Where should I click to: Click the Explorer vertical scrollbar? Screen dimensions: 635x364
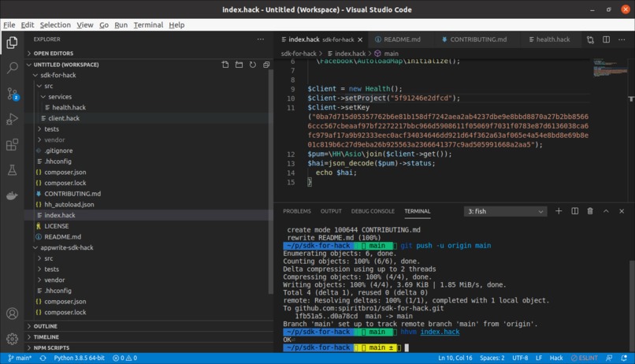pyautogui.click(x=271, y=182)
